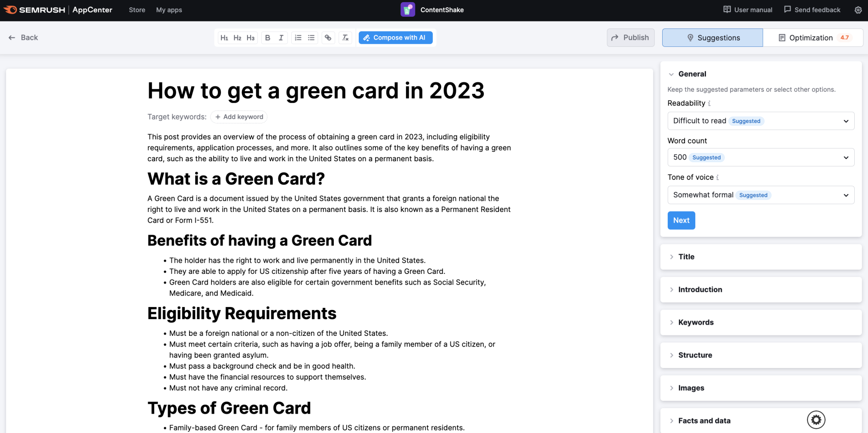Open My apps in top menu
The image size is (868, 433).
pos(169,10)
